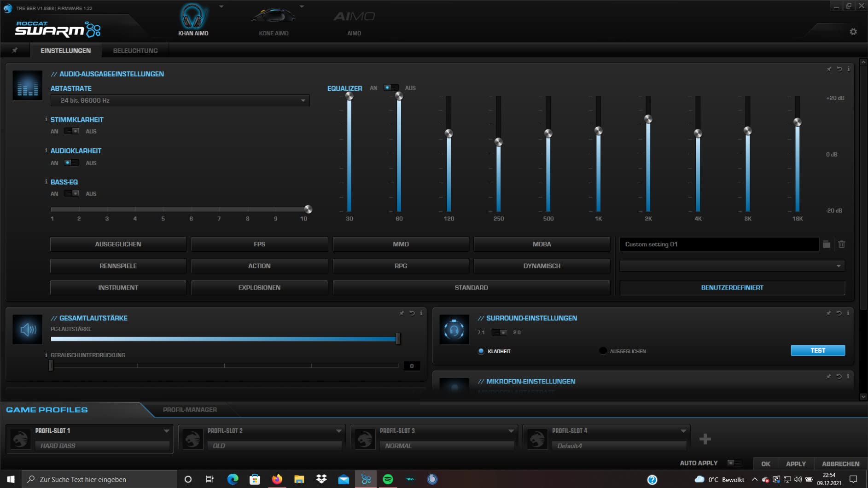Open Spotify from the taskbar
868x488 pixels.
click(x=388, y=479)
